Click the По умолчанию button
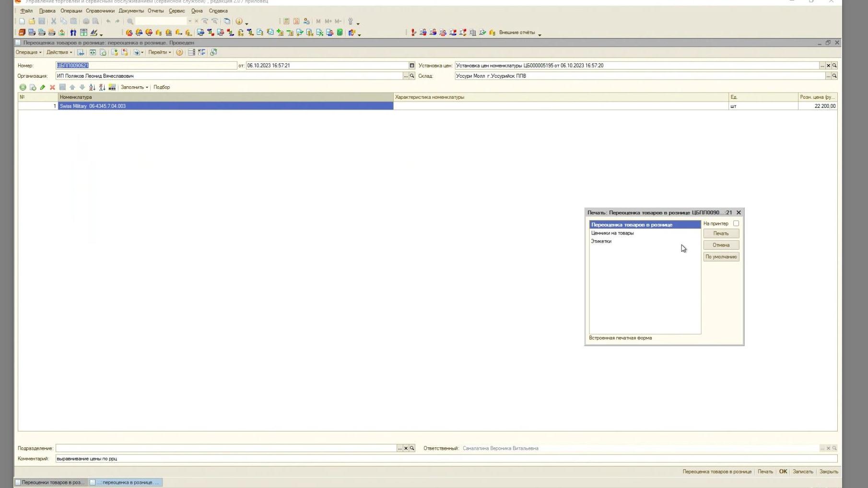 (x=721, y=257)
